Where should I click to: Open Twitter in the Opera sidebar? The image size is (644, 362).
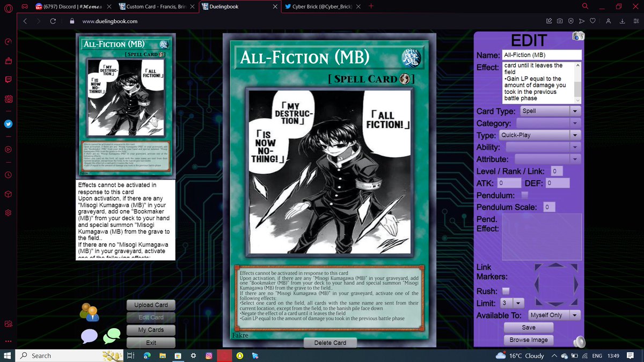tap(9, 124)
